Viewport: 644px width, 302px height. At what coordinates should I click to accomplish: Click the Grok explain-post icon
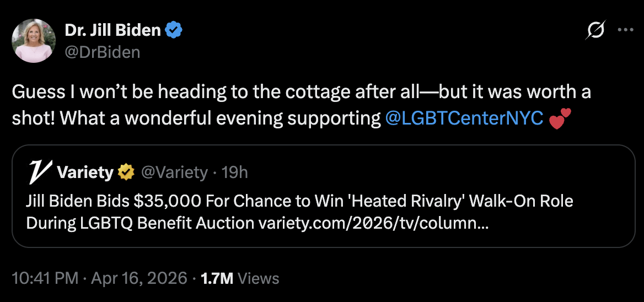tap(595, 30)
